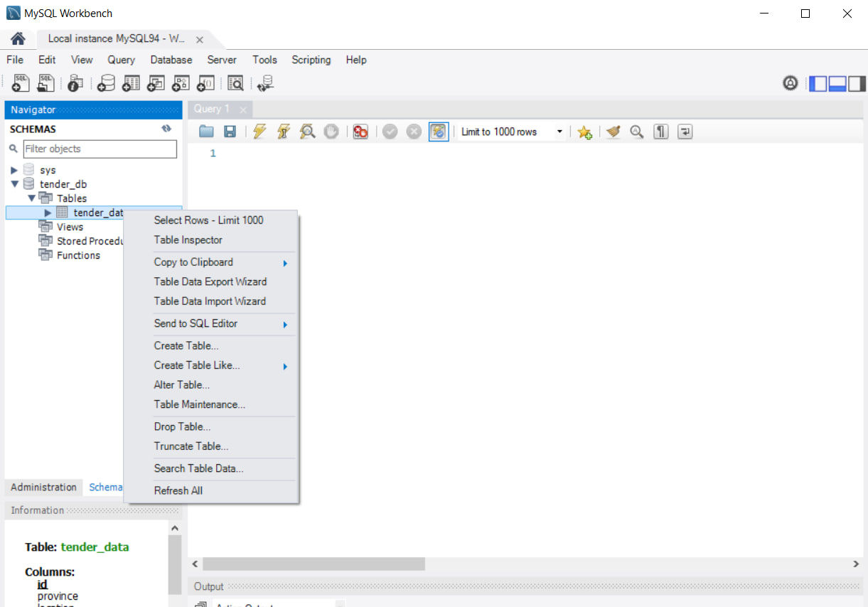The image size is (868, 607).
Task: Stop the query execution hand icon
Action: (331, 131)
